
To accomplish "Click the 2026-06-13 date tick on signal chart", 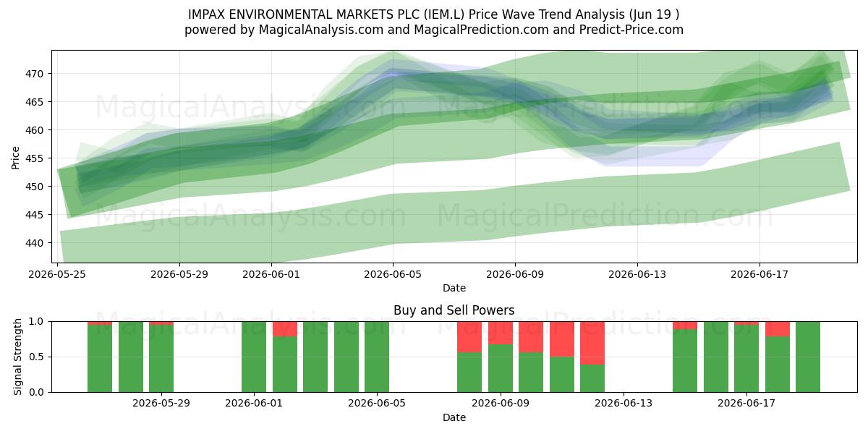I will pyautogui.click(x=623, y=404).
